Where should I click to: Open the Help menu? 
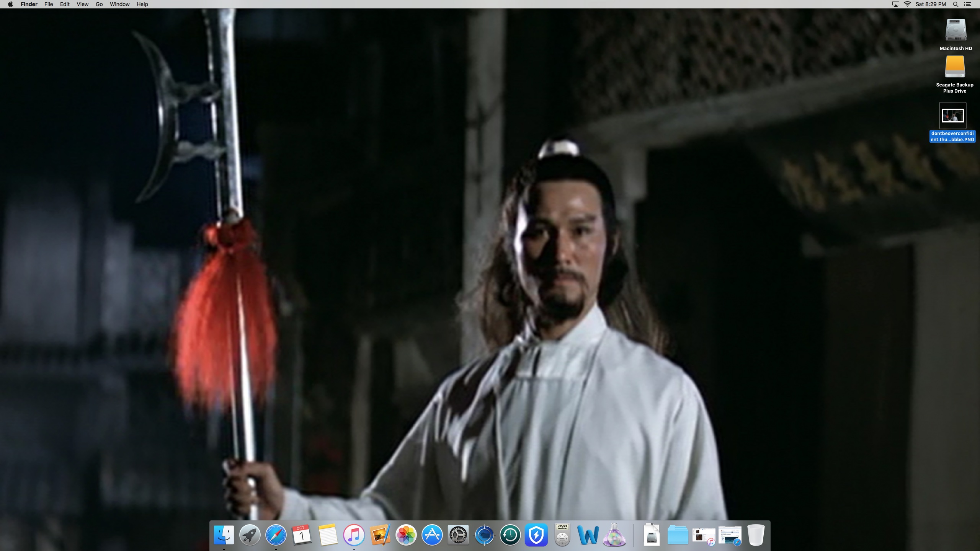tap(142, 4)
